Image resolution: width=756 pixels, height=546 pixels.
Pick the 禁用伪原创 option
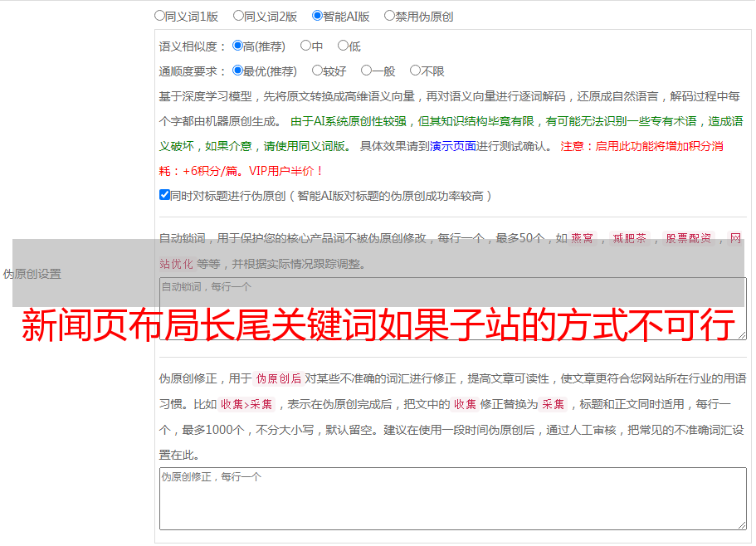click(389, 15)
